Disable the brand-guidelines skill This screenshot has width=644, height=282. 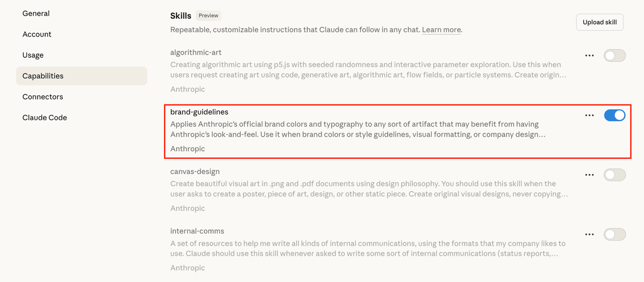click(615, 115)
